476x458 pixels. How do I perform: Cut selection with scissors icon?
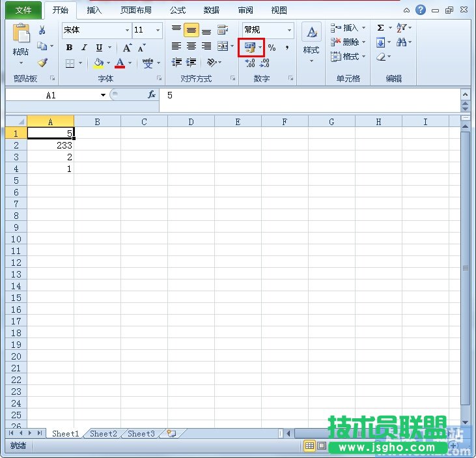pos(42,30)
